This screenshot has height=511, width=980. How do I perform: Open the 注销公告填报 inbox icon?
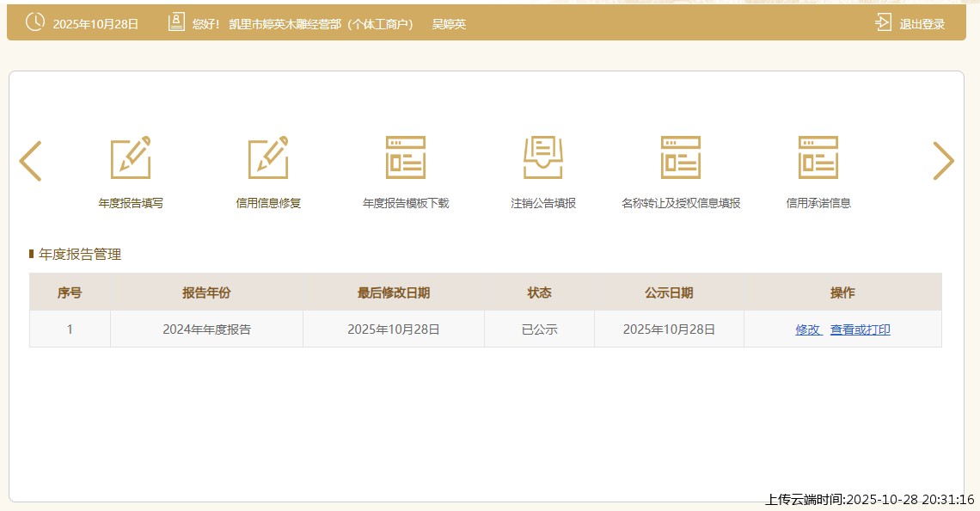543,157
